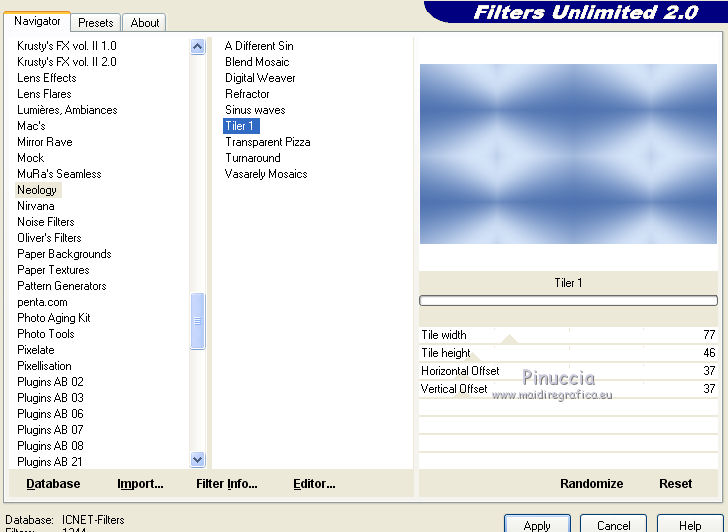Screen dimensions: 728x532
Task: Choose the Photo Aging Kit category
Action: click(54, 318)
